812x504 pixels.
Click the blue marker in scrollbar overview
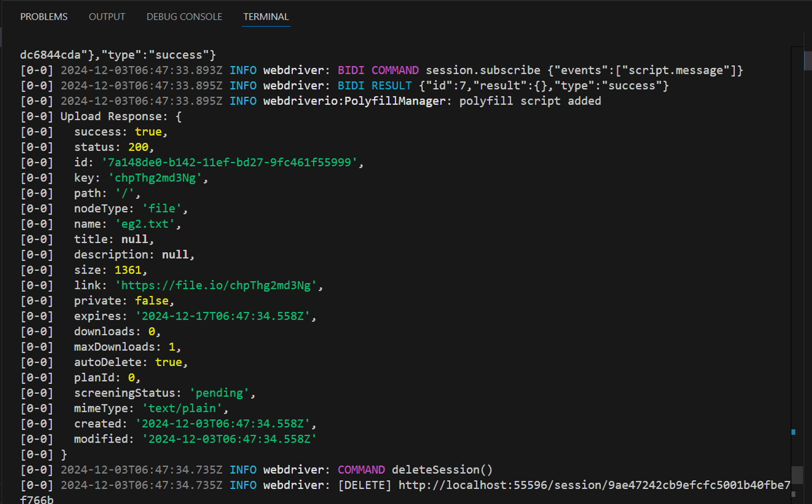(x=793, y=432)
